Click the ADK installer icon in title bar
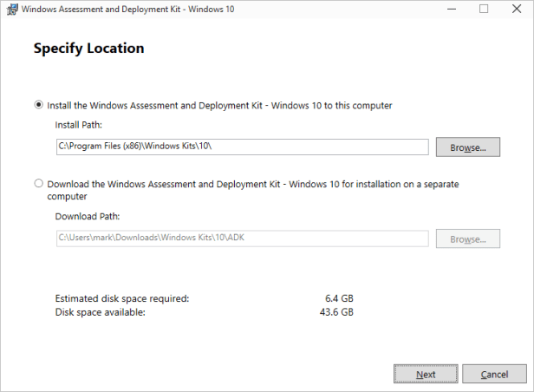534x392 pixels. (10, 10)
